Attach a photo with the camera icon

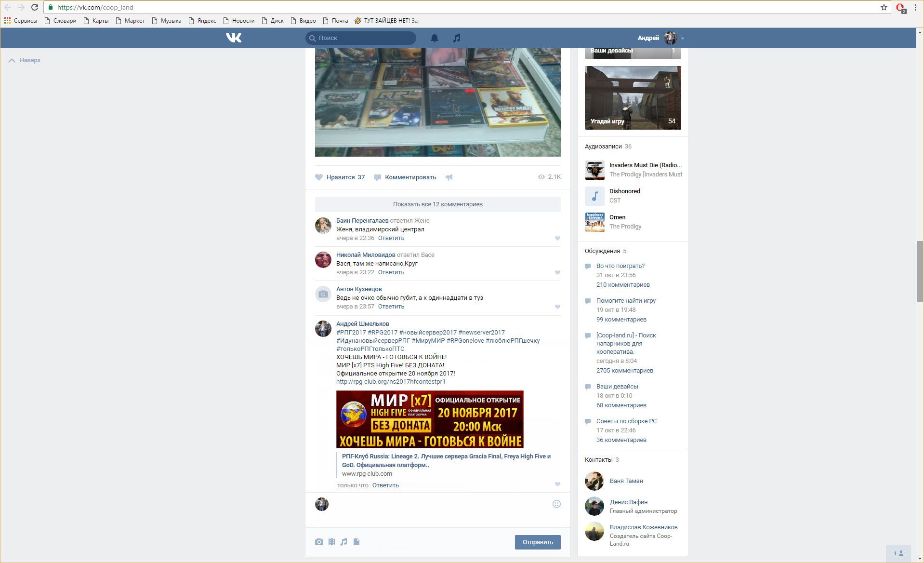point(319,542)
